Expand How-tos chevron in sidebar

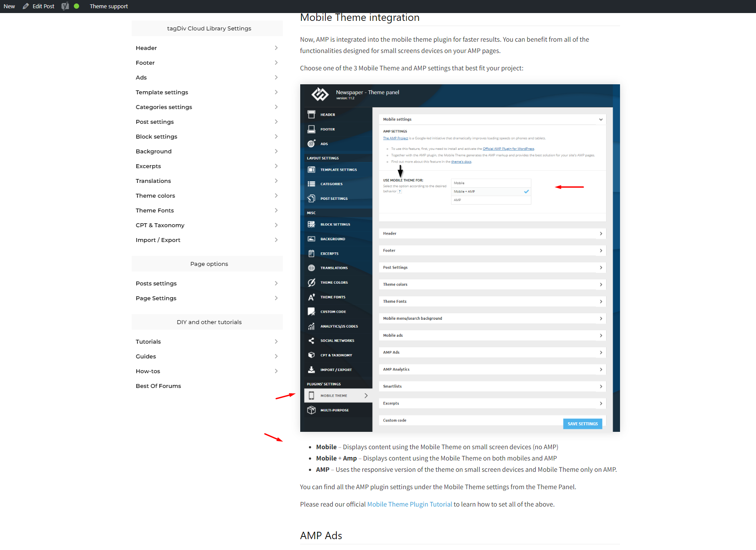[x=276, y=371]
